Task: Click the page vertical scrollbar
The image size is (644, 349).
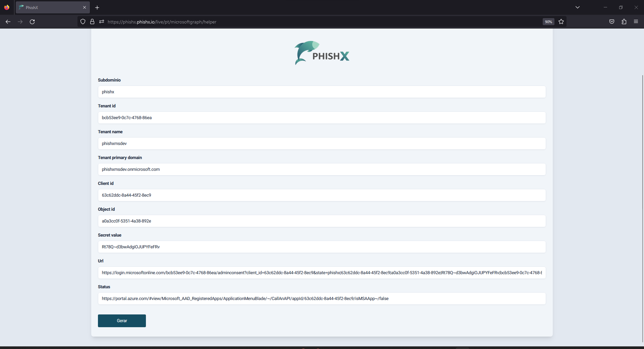Action: [x=642, y=208]
